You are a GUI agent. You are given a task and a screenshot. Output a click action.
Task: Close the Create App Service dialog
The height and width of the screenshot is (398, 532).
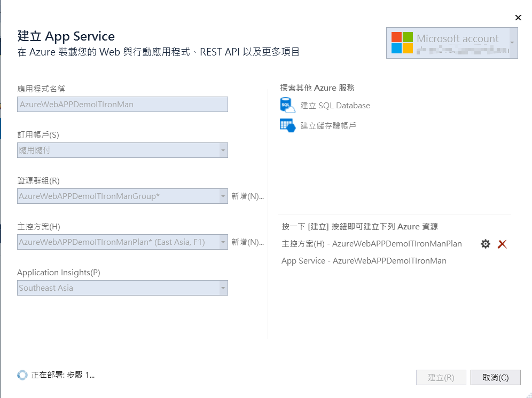click(518, 18)
